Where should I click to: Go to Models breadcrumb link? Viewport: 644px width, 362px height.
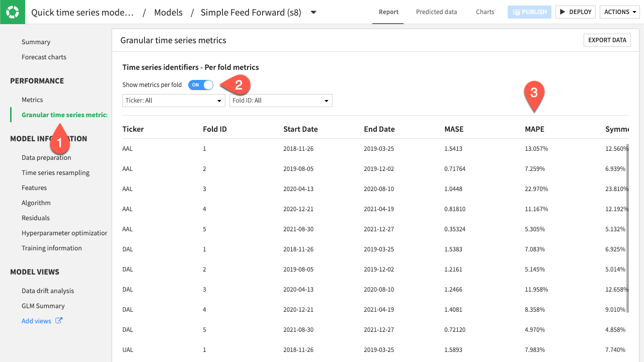[168, 13]
